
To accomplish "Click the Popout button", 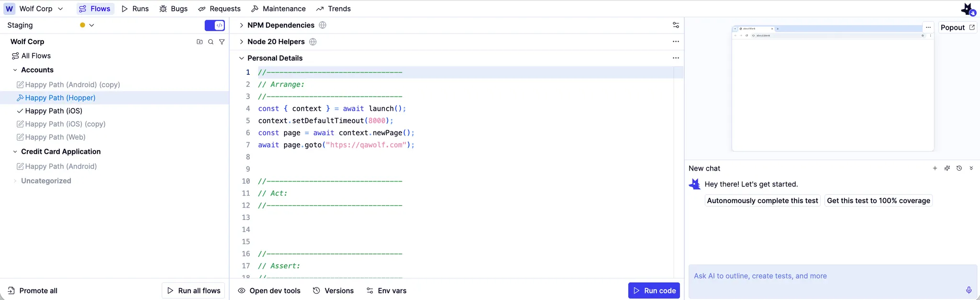I will pos(958,27).
